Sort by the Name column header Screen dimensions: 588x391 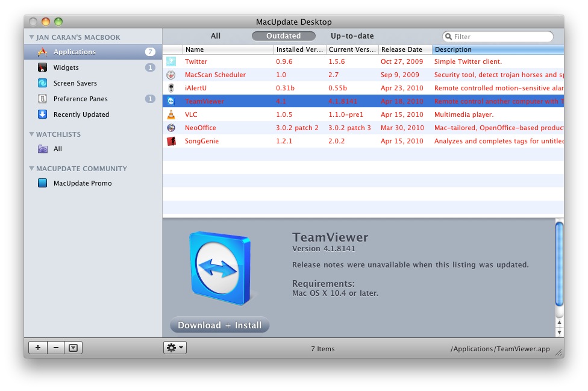(x=228, y=49)
